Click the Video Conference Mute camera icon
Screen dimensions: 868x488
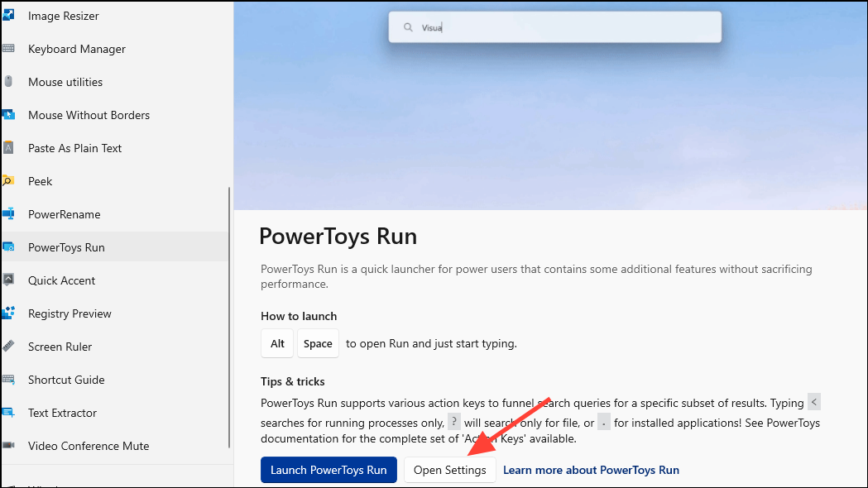coord(8,445)
